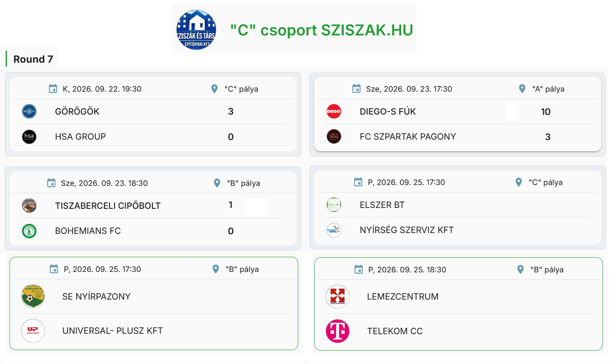Click the Lemezcentrum team logo

coord(338,297)
